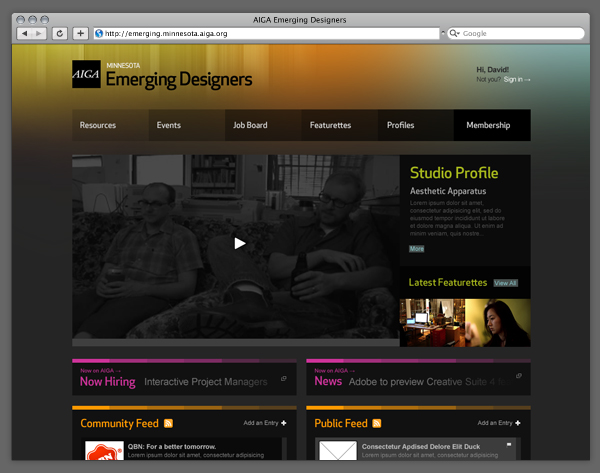Click the Public Feed RSS icon

point(377,423)
